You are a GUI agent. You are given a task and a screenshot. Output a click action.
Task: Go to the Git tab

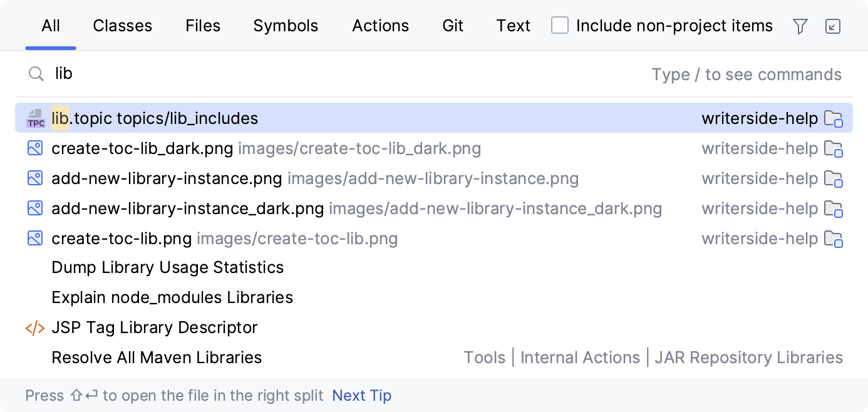(x=453, y=26)
